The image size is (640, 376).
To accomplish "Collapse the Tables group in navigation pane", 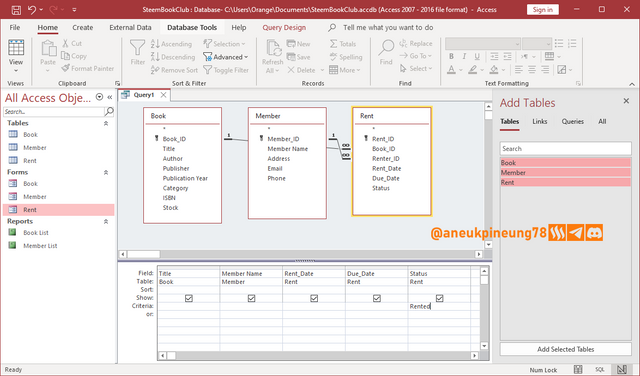I will 106,123.
